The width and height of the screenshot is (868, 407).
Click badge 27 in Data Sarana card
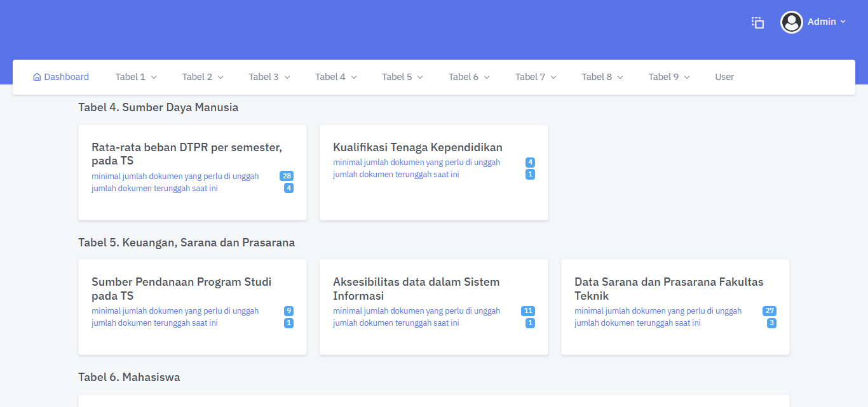tap(770, 311)
